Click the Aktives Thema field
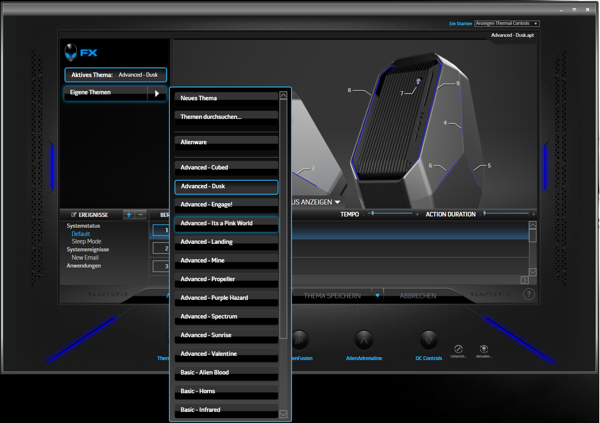This screenshot has width=600, height=423. (116, 75)
